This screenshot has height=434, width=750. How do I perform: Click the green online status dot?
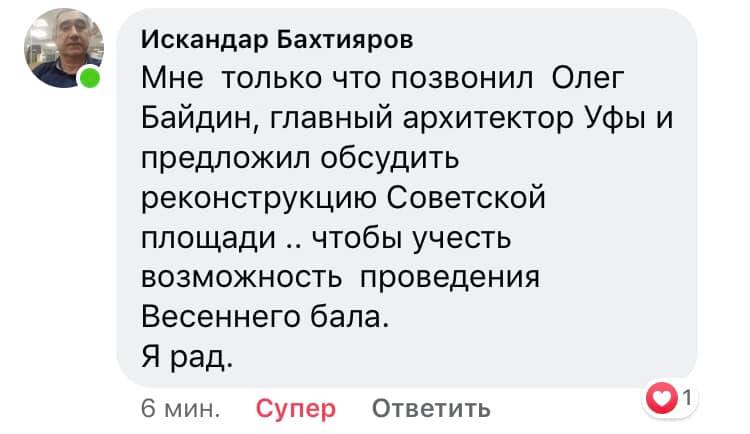tap(91, 78)
